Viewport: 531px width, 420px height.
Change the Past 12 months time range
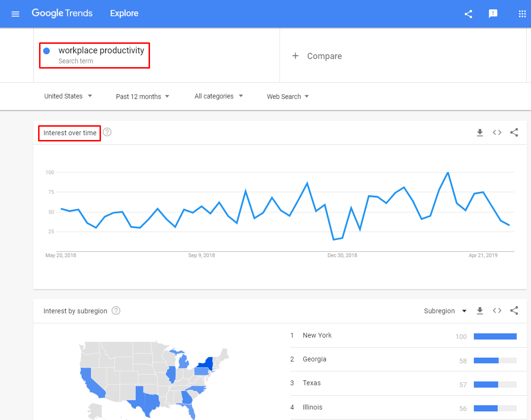(142, 96)
